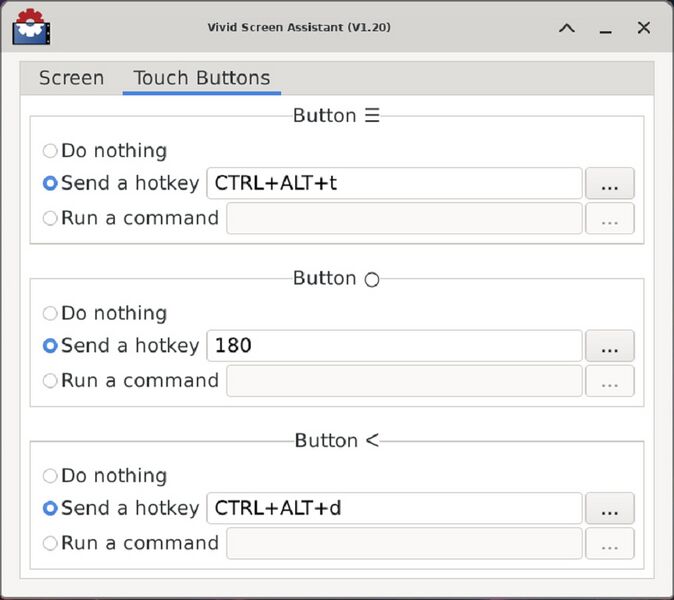Minimize the Vivid Screen Assistant window

click(605, 28)
